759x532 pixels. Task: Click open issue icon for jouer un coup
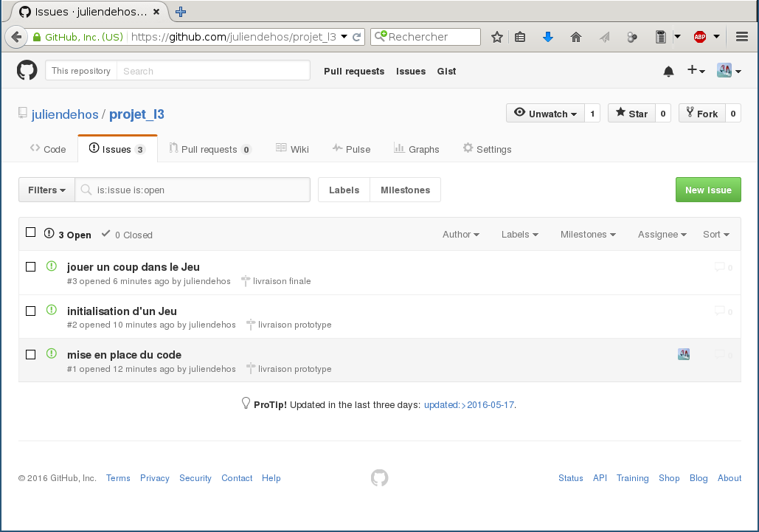(x=52, y=266)
